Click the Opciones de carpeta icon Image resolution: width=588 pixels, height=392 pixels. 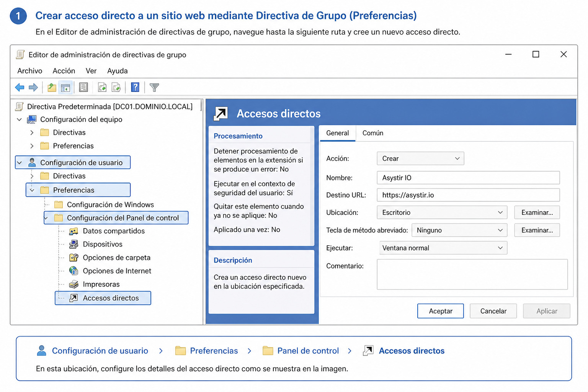[73, 258]
